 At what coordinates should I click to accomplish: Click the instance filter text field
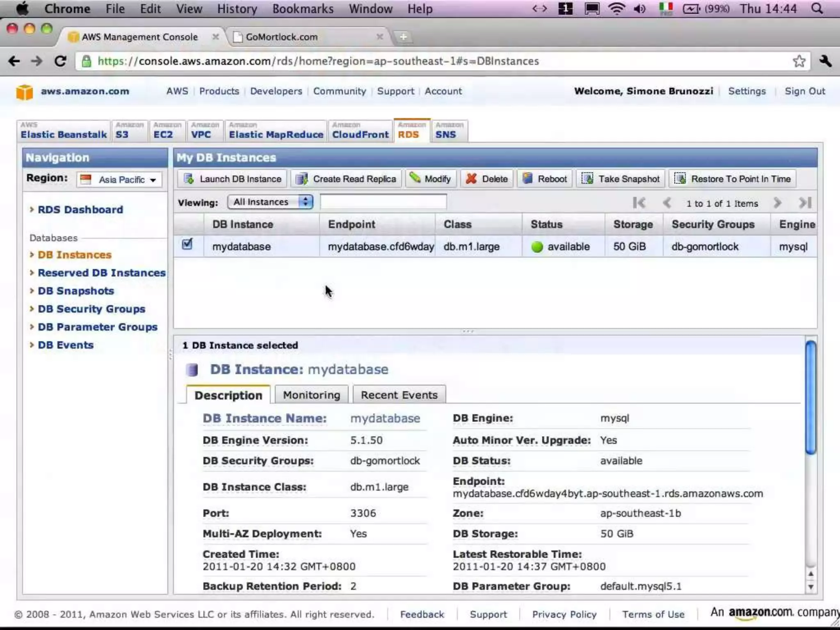point(383,202)
